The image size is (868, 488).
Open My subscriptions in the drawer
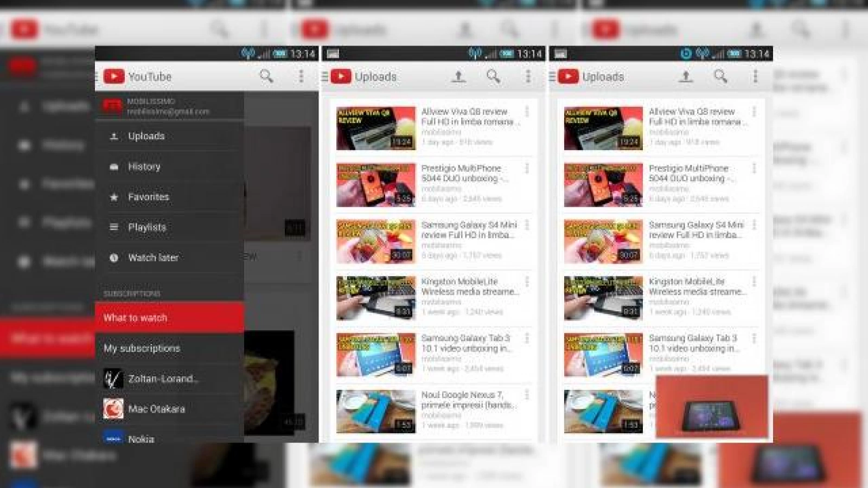169,348
